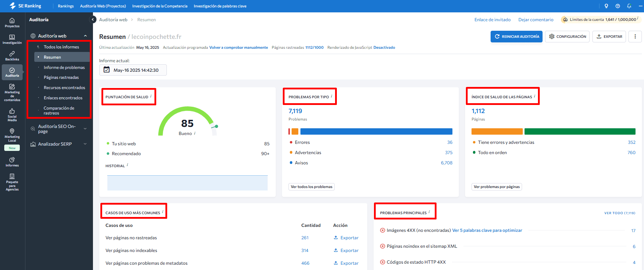
Task: Click info icon next to account limits
Action: click(638, 18)
